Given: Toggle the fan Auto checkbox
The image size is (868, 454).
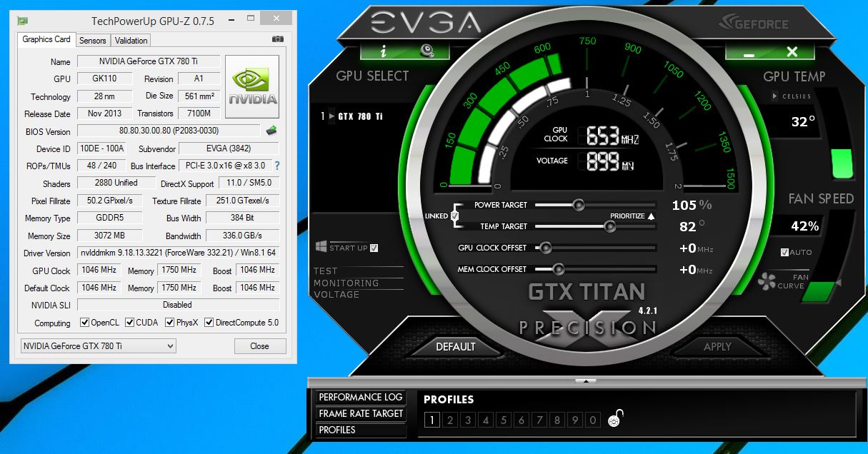Looking at the screenshot, I should pos(785,252).
